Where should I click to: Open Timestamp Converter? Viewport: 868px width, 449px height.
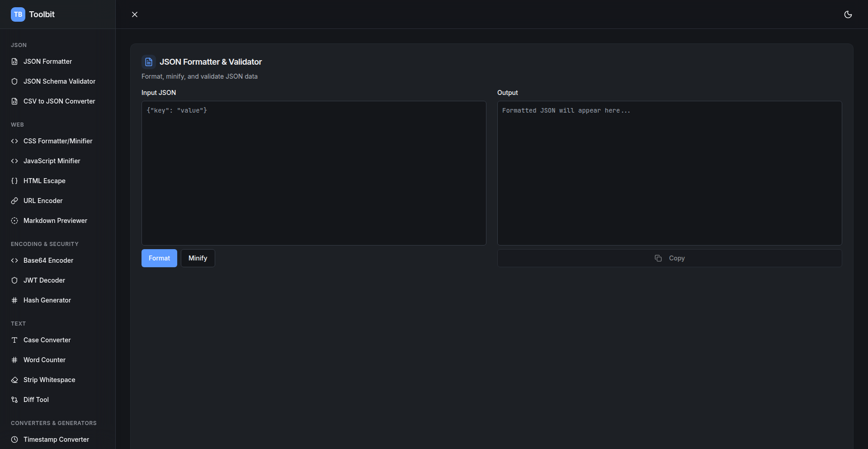pyautogui.click(x=57, y=440)
